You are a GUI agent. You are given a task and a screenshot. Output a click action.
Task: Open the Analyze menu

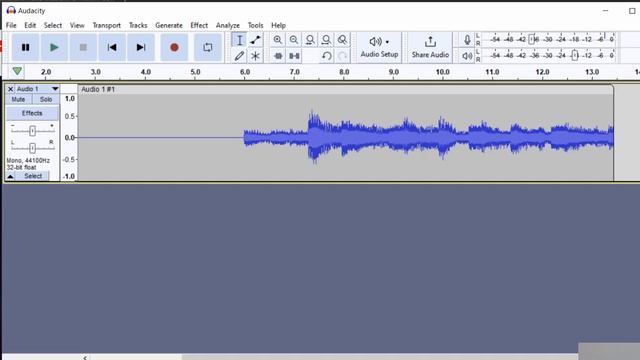(x=228, y=25)
